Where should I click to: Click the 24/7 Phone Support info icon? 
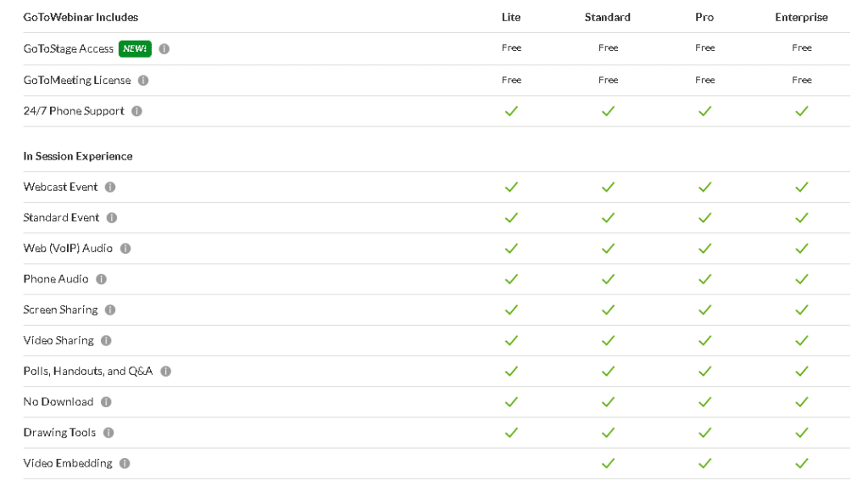pos(136,111)
